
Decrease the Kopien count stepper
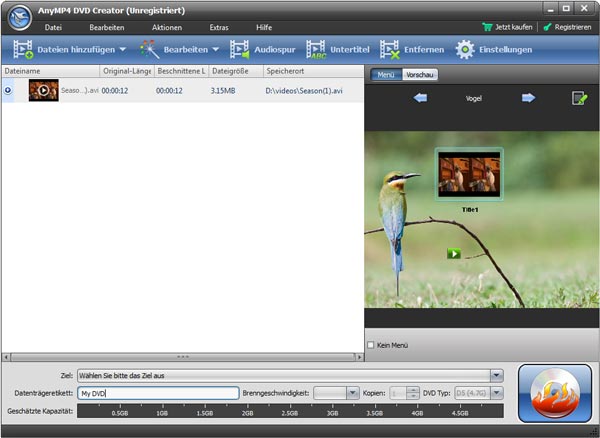(412, 396)
